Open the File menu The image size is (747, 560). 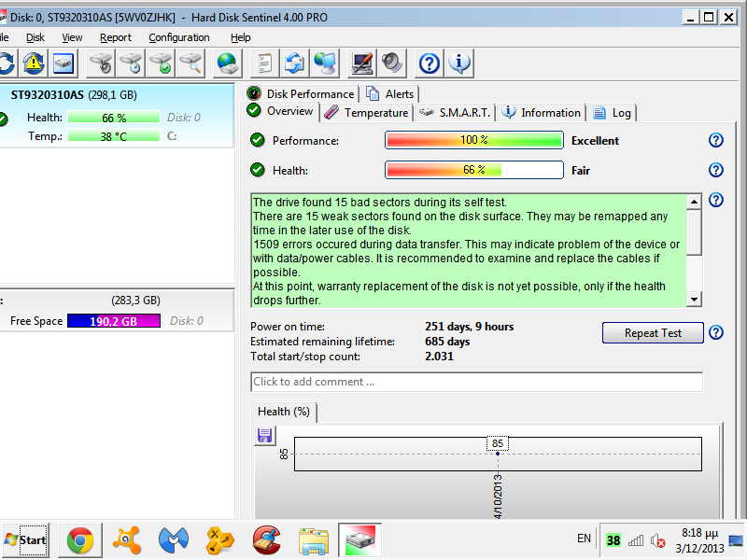[4, 37]
